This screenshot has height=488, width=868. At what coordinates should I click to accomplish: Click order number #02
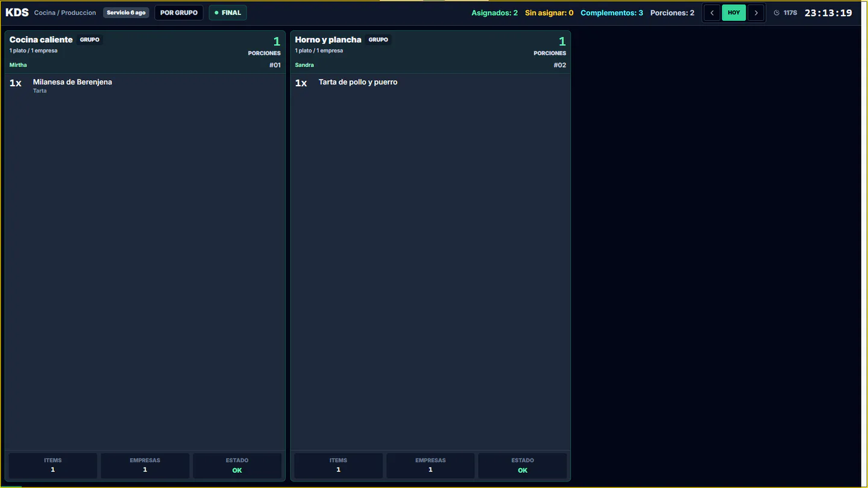[560, 65]
